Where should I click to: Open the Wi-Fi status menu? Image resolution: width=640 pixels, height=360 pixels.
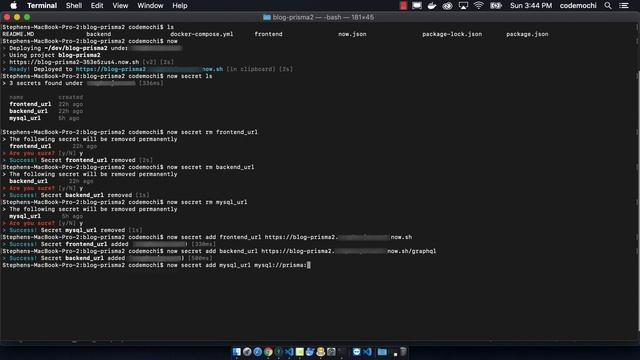point(479,5)
